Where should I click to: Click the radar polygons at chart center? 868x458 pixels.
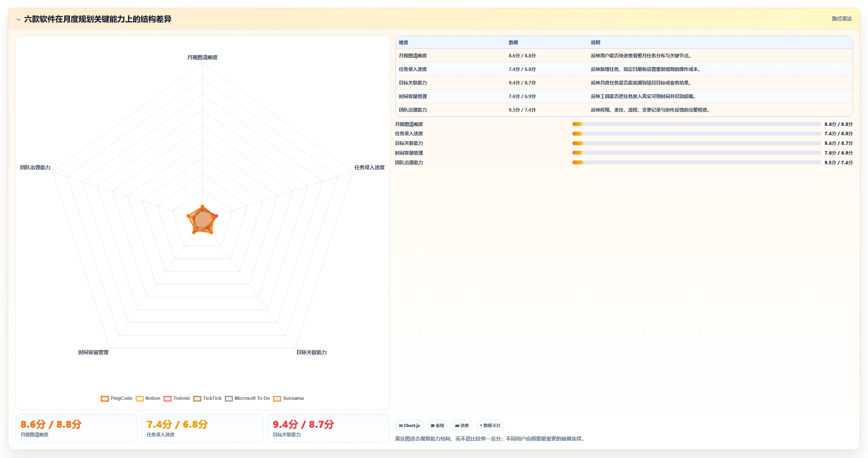pos(202,220)
